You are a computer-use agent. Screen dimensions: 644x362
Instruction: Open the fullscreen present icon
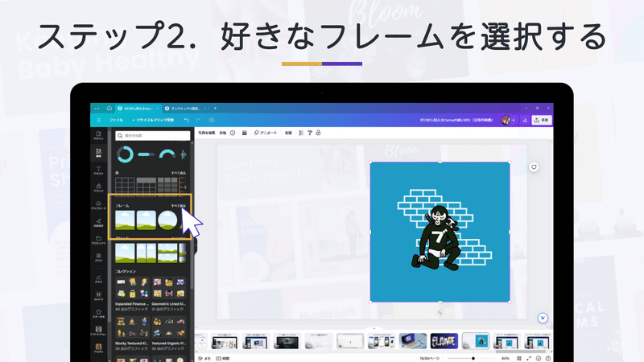(x=529, y=358)
